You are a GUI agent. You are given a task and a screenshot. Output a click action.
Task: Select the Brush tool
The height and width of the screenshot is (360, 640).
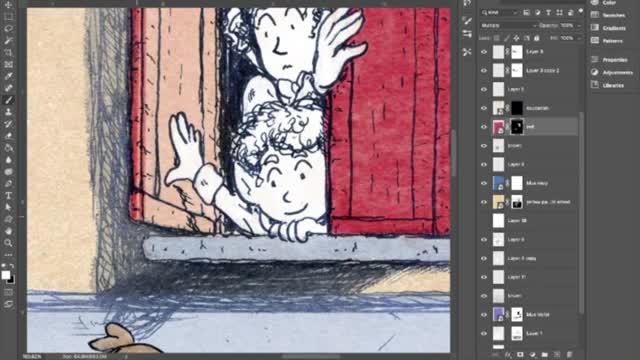click(x=8, y=100)
